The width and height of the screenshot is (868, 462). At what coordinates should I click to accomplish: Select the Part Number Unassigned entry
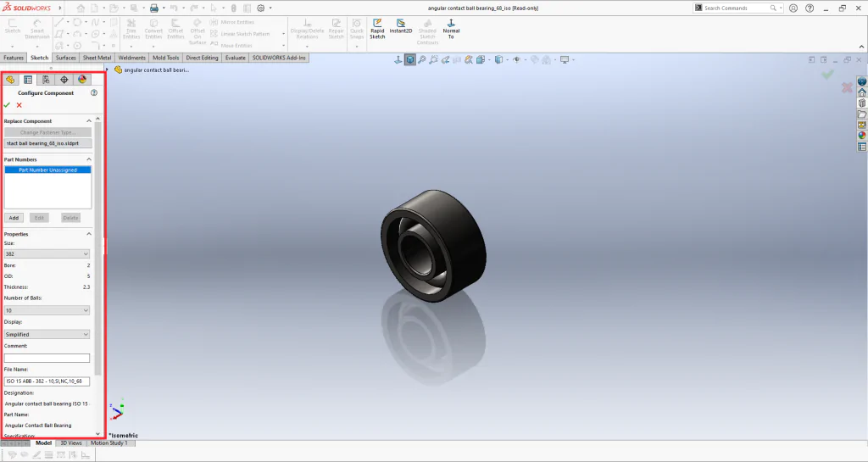pos(47,170)
